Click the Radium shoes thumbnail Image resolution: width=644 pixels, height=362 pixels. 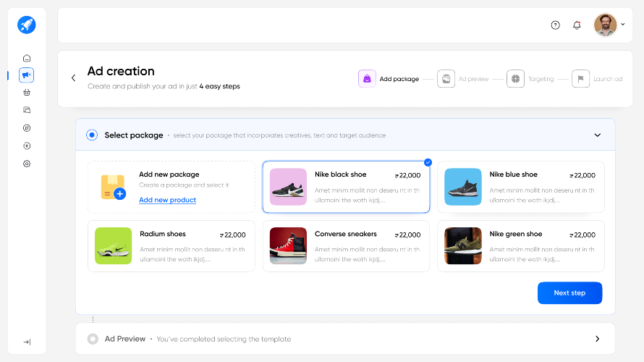114,245
